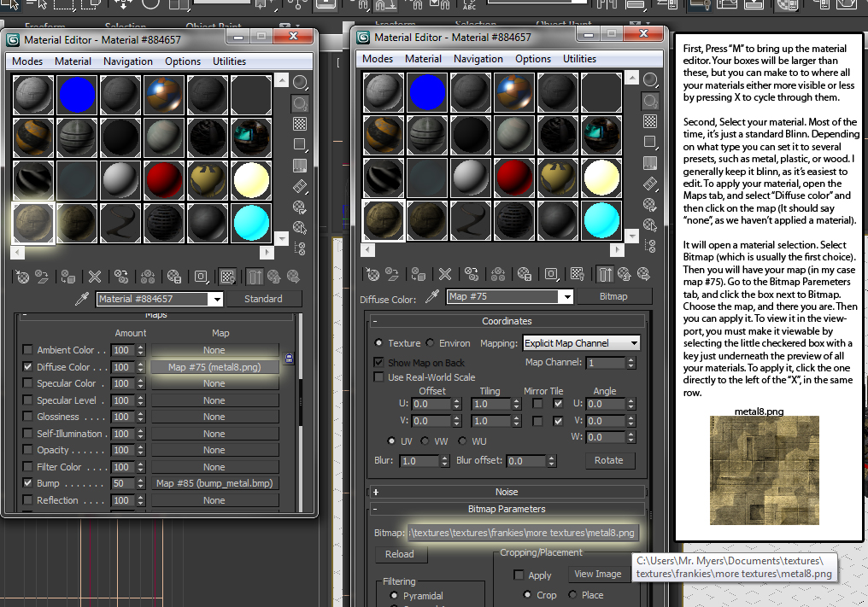Open the Map #75 name dropdown

pyautogui.click(x=567, y=297)
